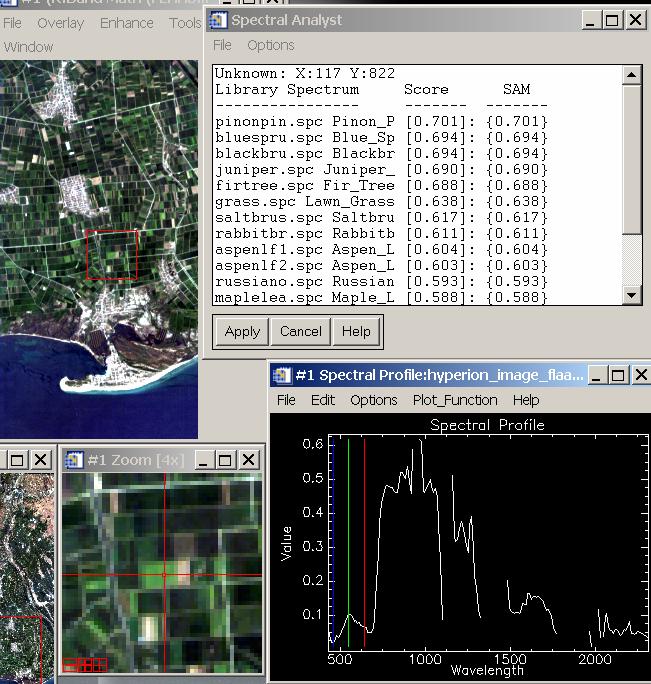Click blue band marker line in spectral plot

click(x=333, y=543)
